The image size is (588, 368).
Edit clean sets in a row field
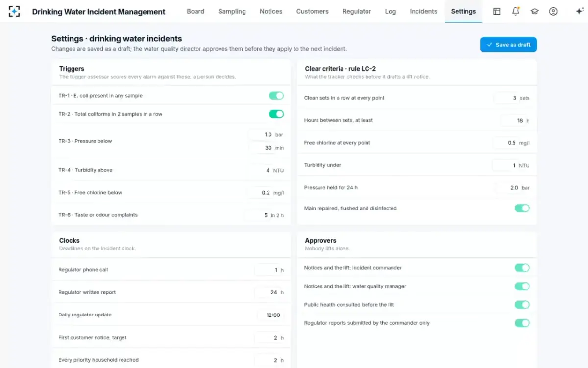506,98
